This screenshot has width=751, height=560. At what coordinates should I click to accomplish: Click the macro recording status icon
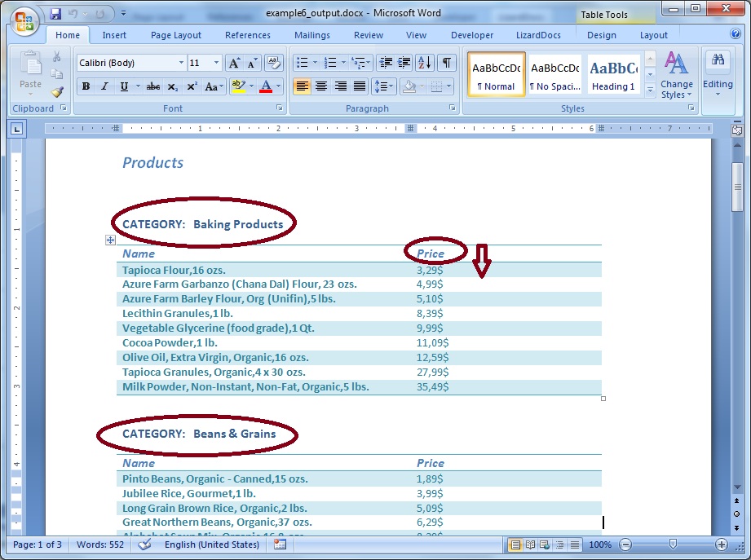click(x=280, y=545)
